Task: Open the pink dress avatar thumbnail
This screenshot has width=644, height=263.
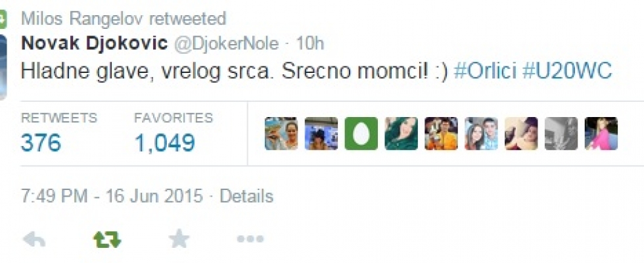Action: [601, 133]
